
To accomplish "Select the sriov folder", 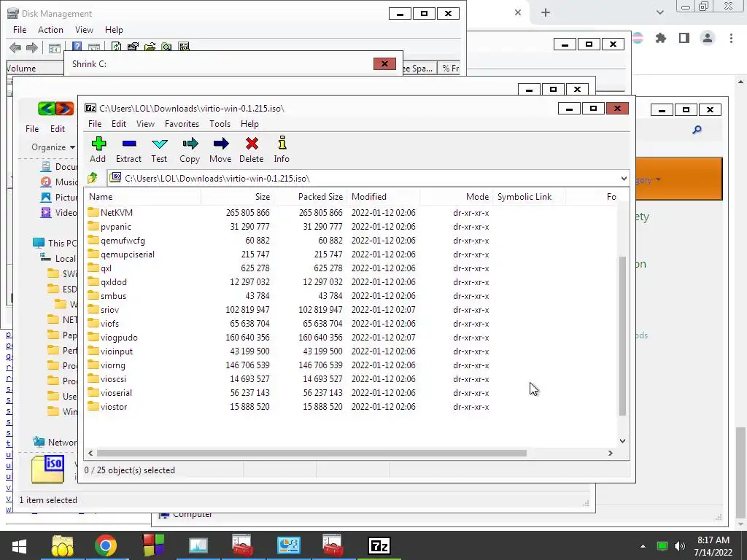I will pos(104,309).
